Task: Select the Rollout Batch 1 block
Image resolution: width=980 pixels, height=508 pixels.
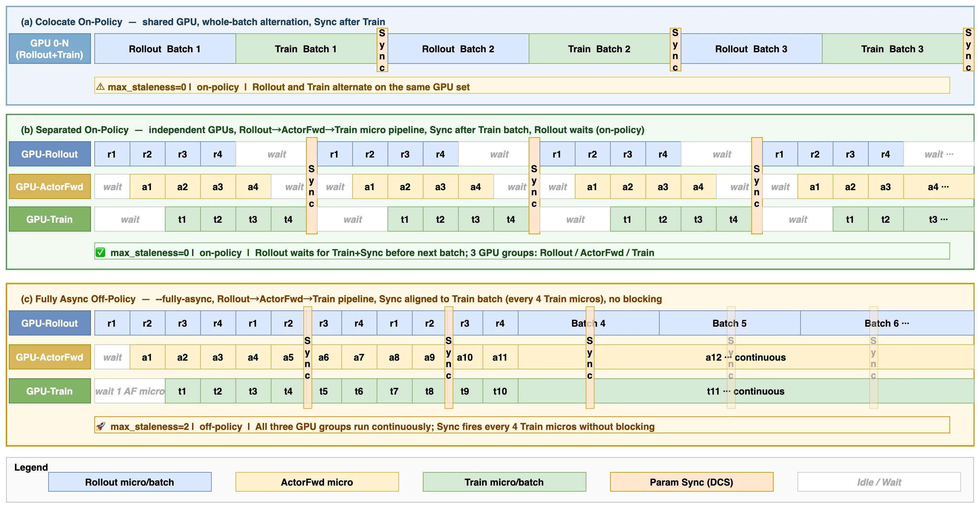Action: point(165,48)
